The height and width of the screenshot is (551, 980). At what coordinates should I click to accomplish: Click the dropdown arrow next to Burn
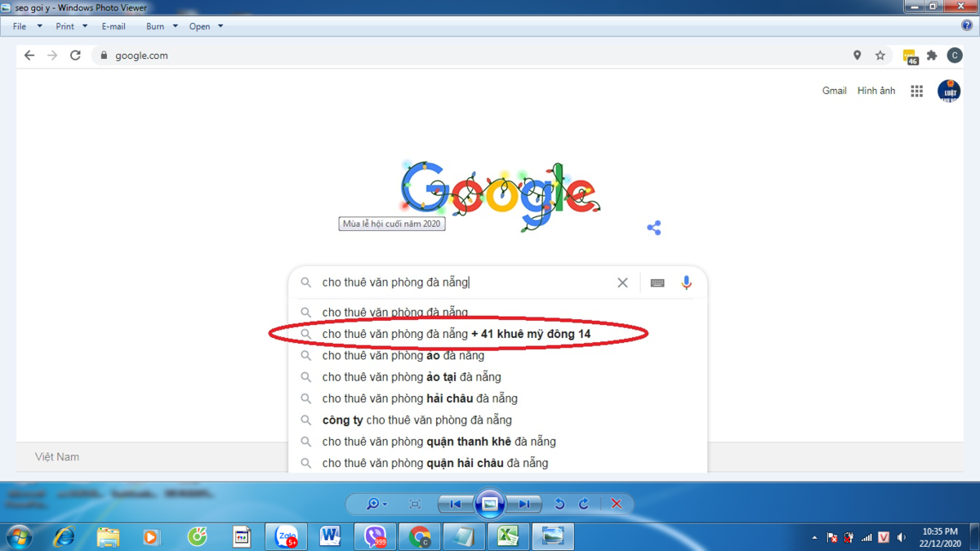[x=175, y=26]
